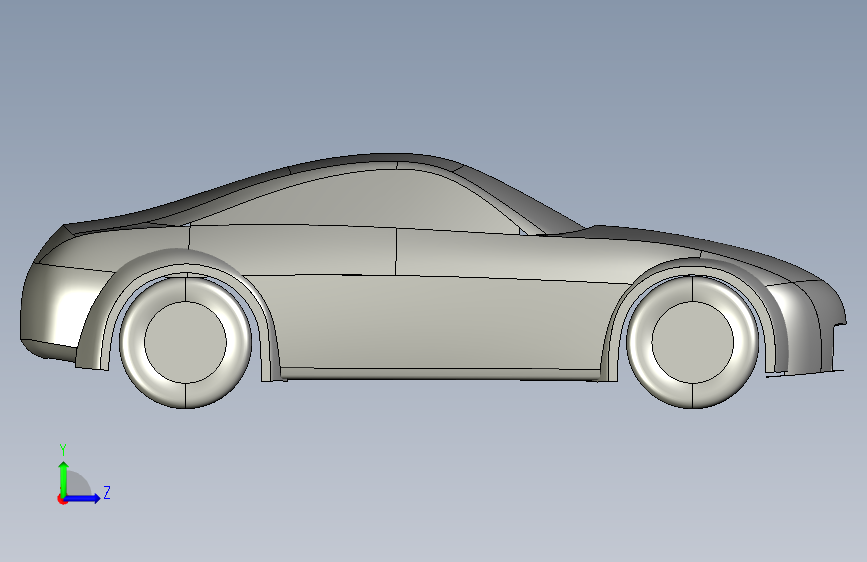Click the red X axis dot on triad
The width and height of the screenshot is (867, 562).
[x=62, y=499]
